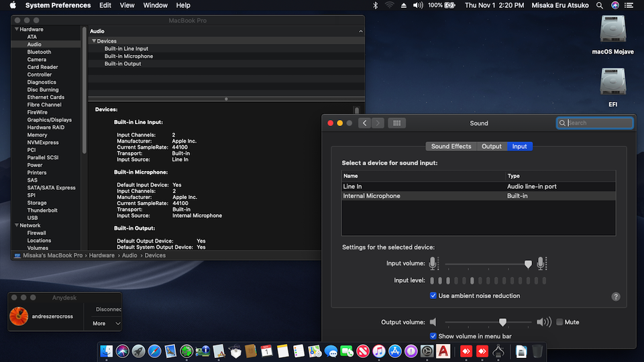Disable ambient noise reduction checkbox
The height and width of the screenshot is (362, 644).
click(x=433, y=296)
